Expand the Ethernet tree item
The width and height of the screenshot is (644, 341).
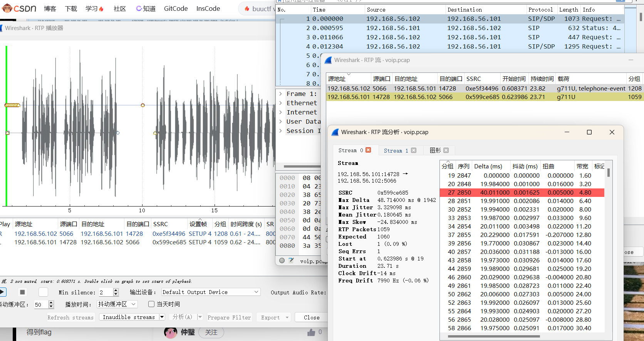pos(281,103)
